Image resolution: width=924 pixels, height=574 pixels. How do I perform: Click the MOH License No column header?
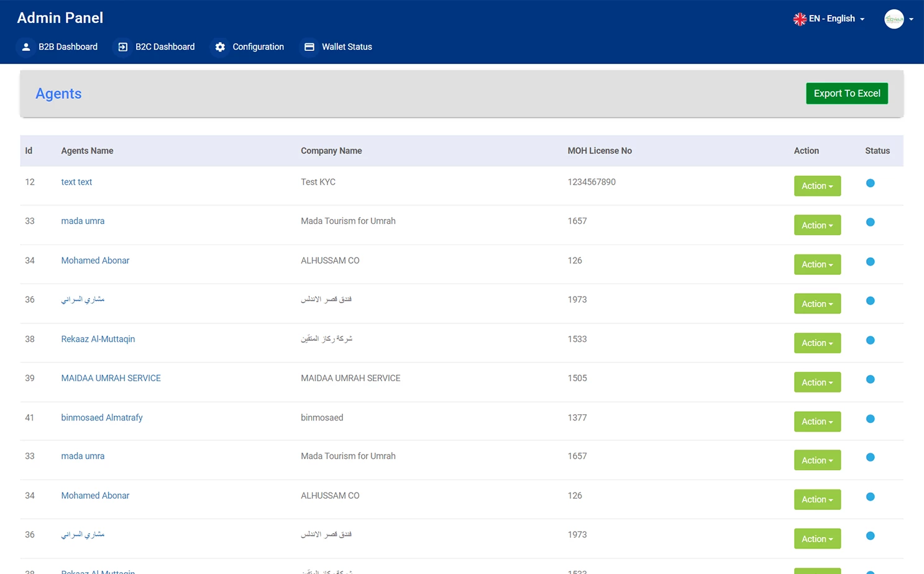click(600, 150)
